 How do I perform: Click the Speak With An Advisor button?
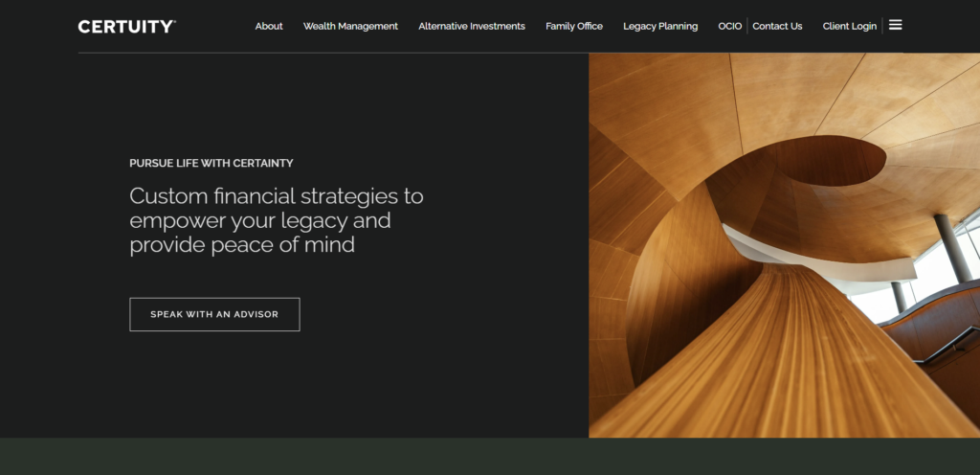(214, 314)
